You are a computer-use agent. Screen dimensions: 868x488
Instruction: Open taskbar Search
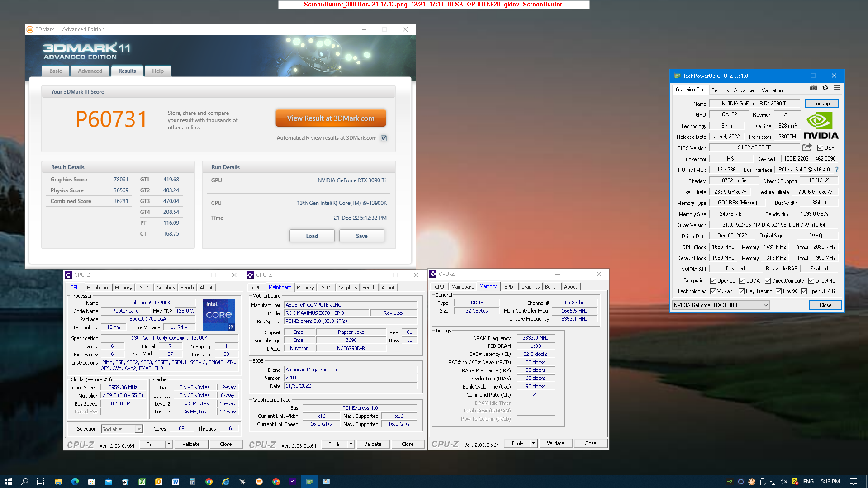click(24, 482)
